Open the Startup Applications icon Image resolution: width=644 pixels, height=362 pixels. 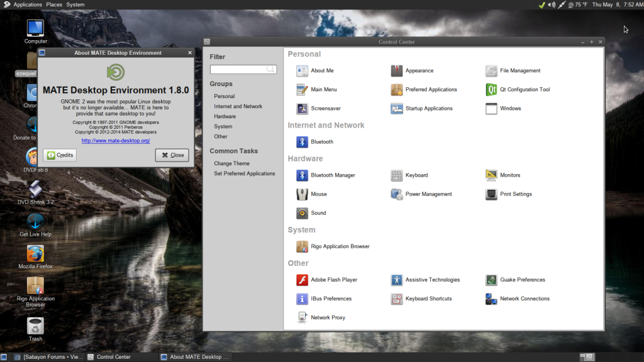point(396,108)
